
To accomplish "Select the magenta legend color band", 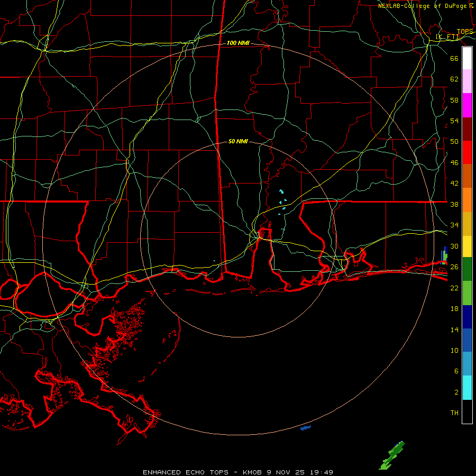I will tap(467, 105).
